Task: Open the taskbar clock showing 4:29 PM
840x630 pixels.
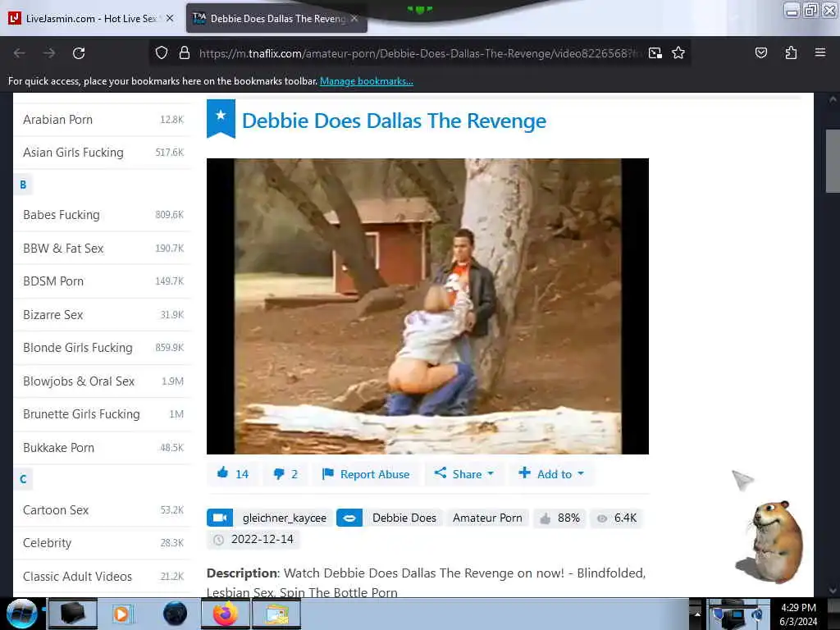Action: (x=798, y=614)
